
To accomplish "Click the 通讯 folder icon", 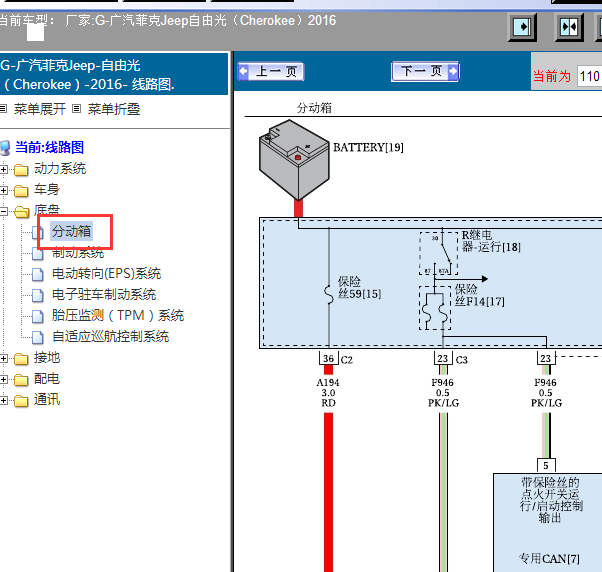I will [21, 401].
